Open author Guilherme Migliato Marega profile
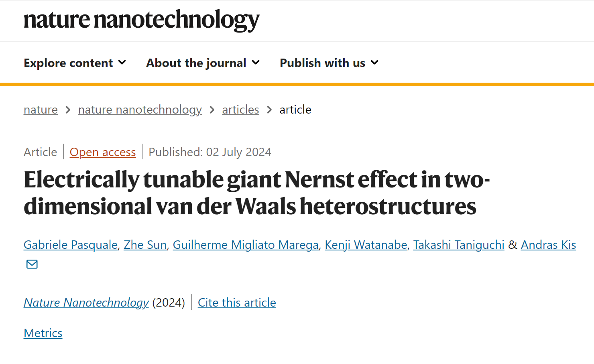594x364 pixels. tap(246, 245)
